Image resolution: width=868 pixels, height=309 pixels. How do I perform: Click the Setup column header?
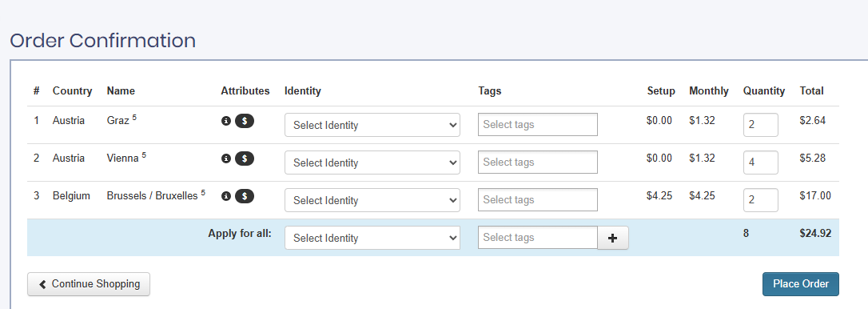coord(661,91)
